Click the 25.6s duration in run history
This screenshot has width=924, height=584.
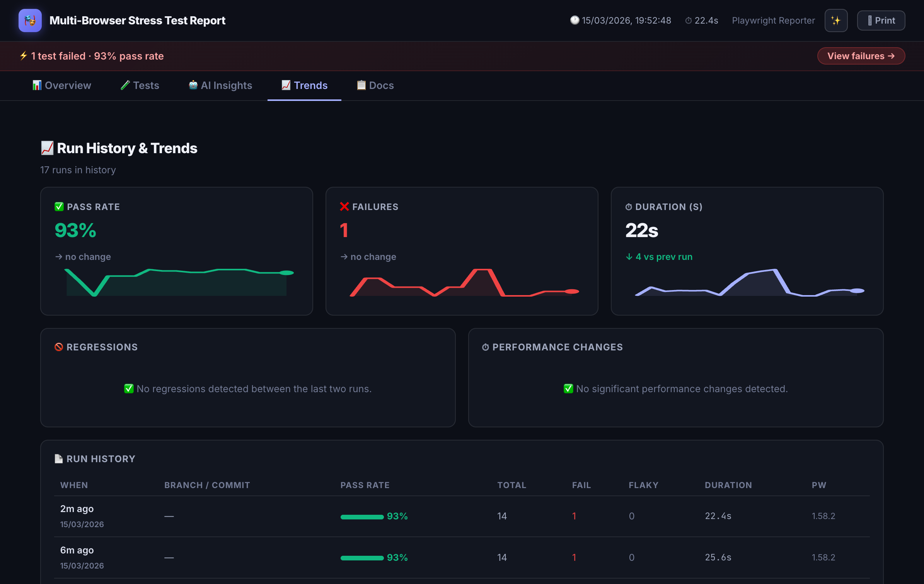click(718, 557)
